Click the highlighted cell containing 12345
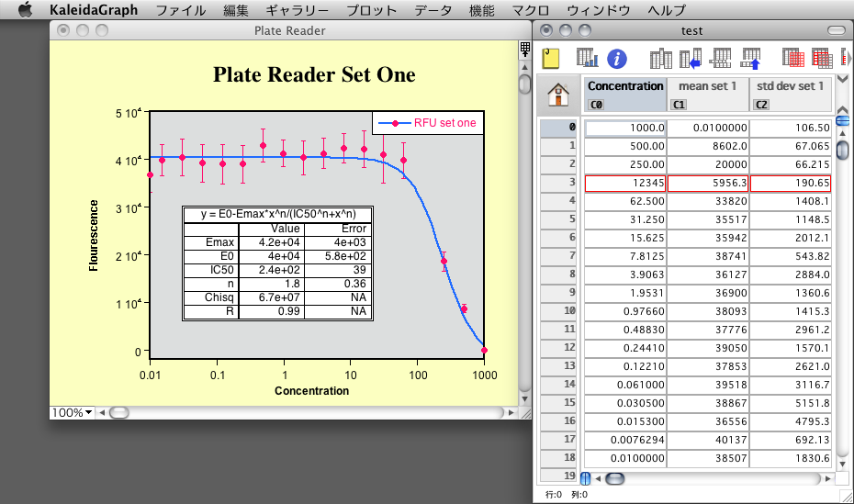The height and width of the screenshot is (504, 854). [625, 183]
